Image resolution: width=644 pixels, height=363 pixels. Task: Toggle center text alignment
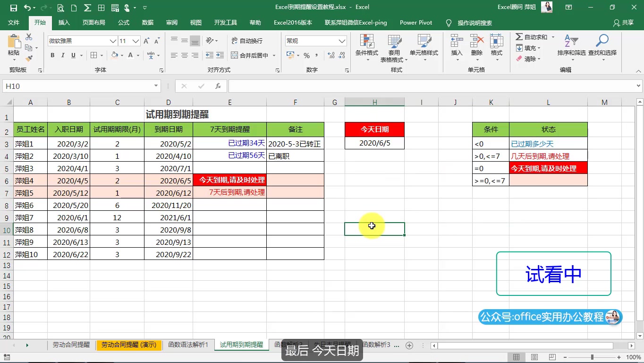(185, 55)
